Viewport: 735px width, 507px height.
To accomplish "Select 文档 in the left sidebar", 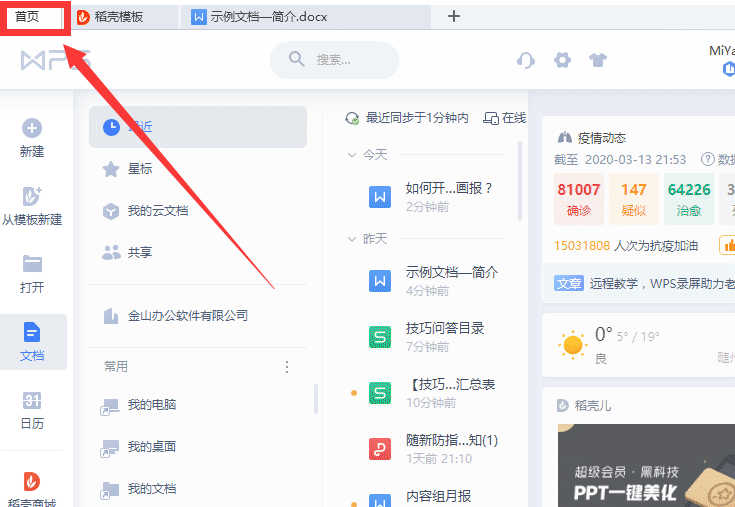I will [32, 341].
